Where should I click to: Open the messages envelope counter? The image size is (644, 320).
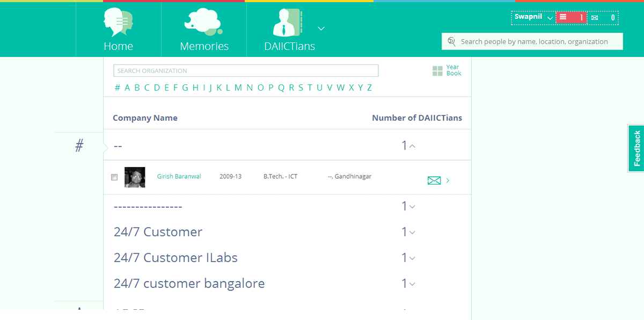point(603,18)
